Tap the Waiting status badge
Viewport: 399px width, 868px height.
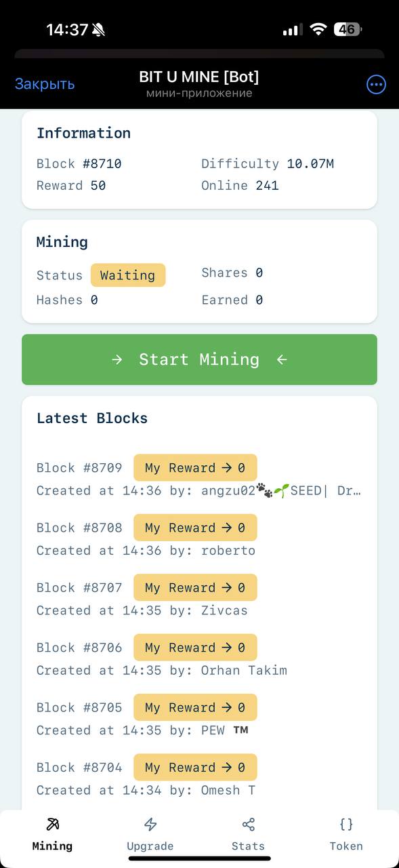click(128, 275)
